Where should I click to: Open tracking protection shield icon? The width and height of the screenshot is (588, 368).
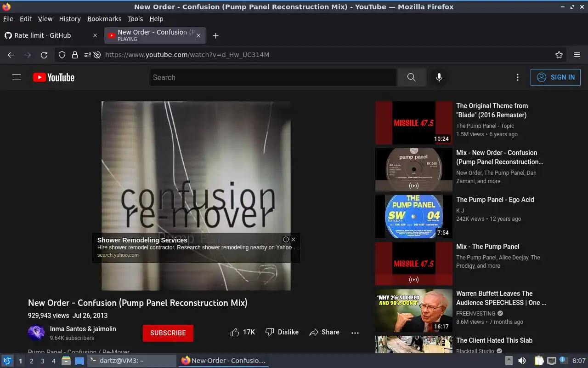tap(62, 55)
